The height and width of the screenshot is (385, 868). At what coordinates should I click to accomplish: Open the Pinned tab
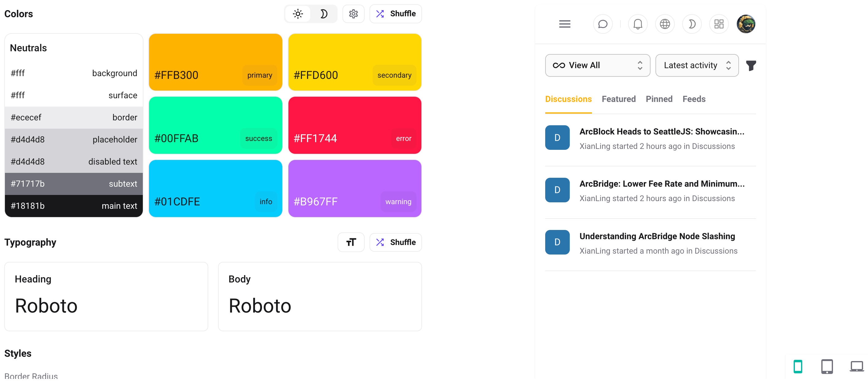[x=659, y=99]
